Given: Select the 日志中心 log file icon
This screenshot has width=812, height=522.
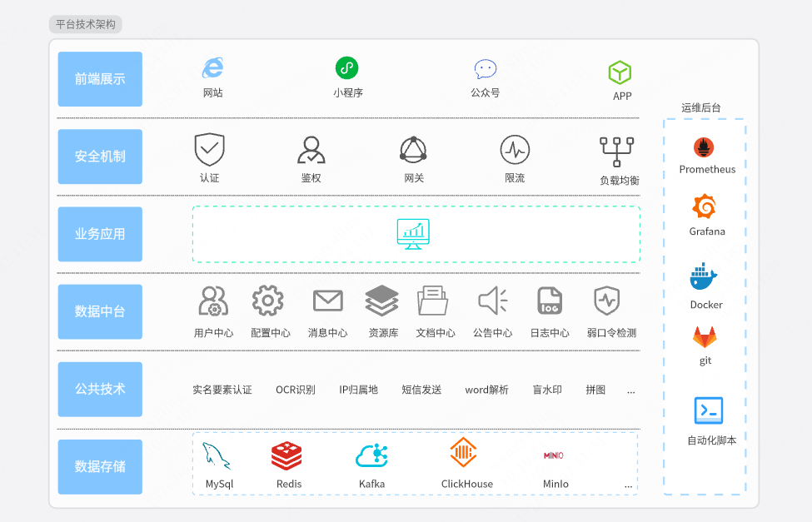Looking at the screenshot, I should pyautogui.click(x=550, y=301).
